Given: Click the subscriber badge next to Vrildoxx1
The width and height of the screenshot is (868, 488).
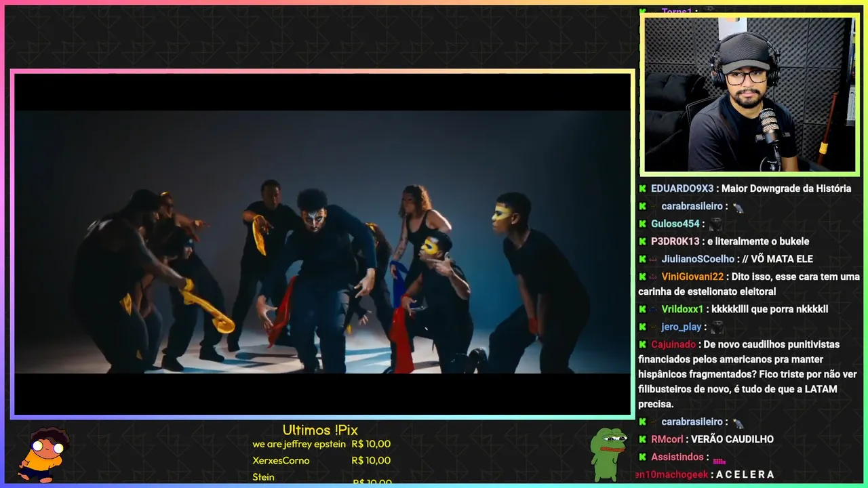Looking at the screenshot, I should [x=654, y=309].
